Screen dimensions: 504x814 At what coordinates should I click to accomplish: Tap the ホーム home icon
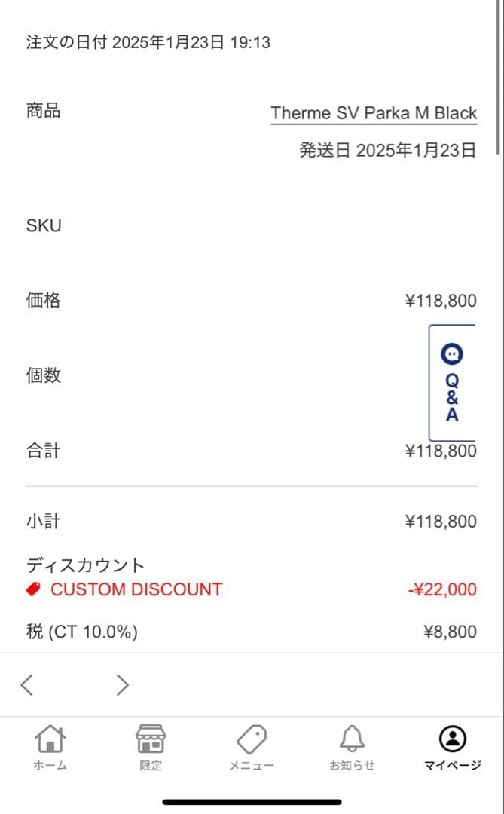(x=49, y=740)
